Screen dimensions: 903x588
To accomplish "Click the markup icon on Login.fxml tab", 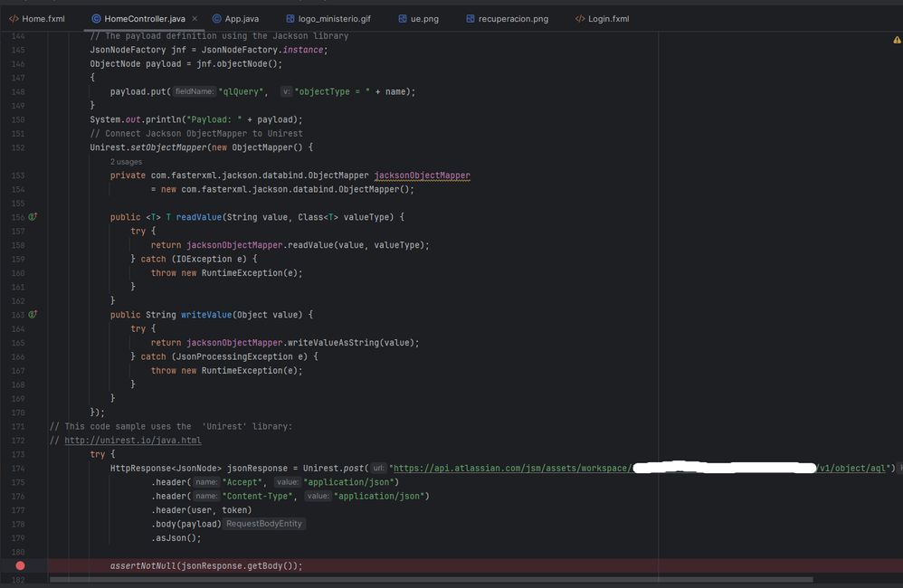I will [580, 19].
